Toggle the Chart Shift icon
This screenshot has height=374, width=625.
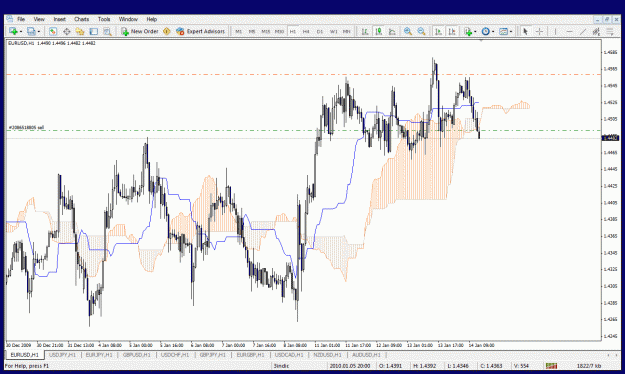pos(452,31)
